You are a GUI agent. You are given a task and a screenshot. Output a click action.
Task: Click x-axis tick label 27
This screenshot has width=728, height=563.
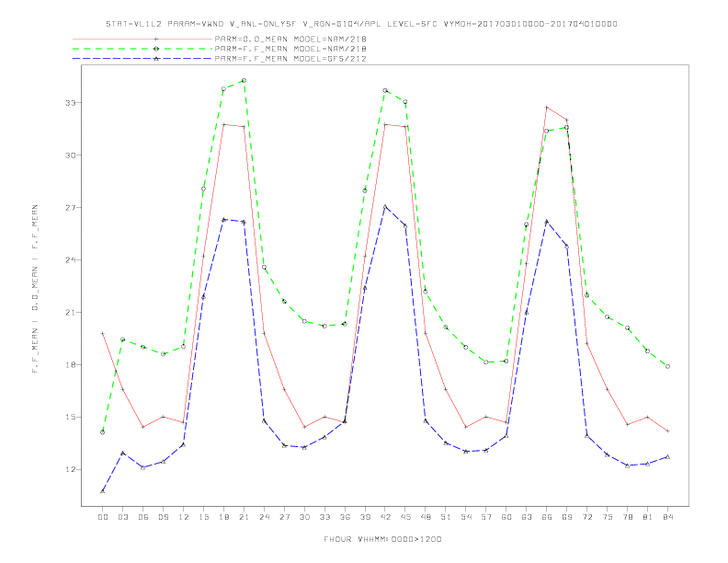point(285,517)
